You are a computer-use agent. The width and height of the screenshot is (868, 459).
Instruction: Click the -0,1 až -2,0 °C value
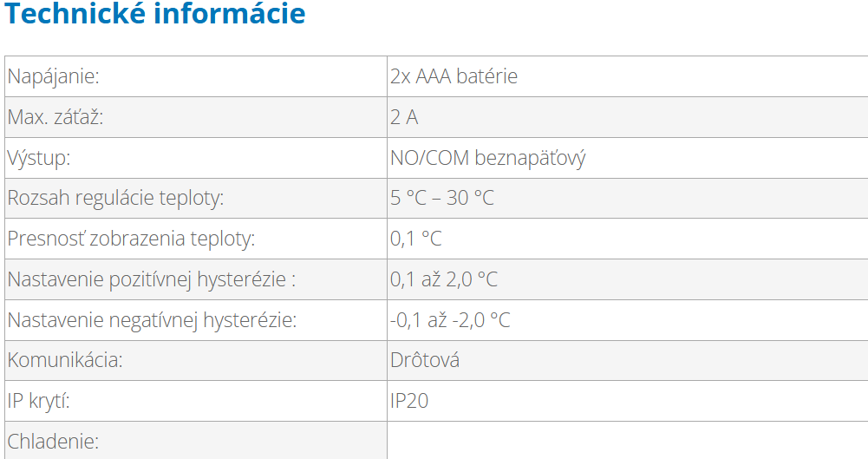(450, 320)
